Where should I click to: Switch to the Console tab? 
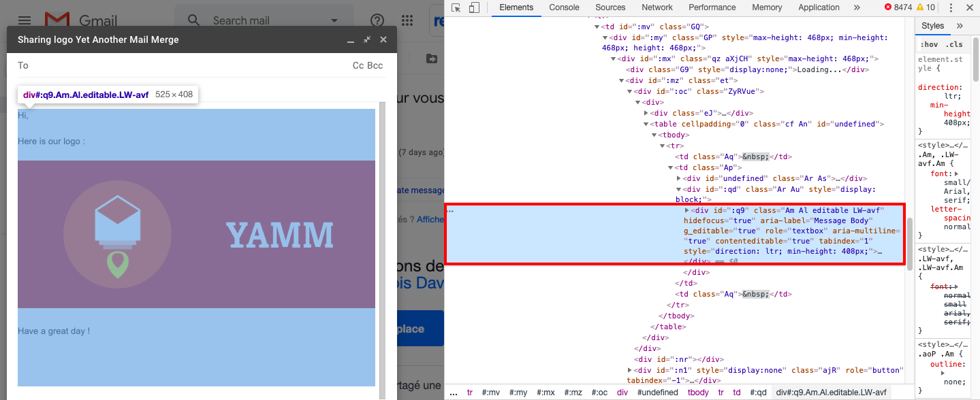pyautogui.click(x=564, y=7)
